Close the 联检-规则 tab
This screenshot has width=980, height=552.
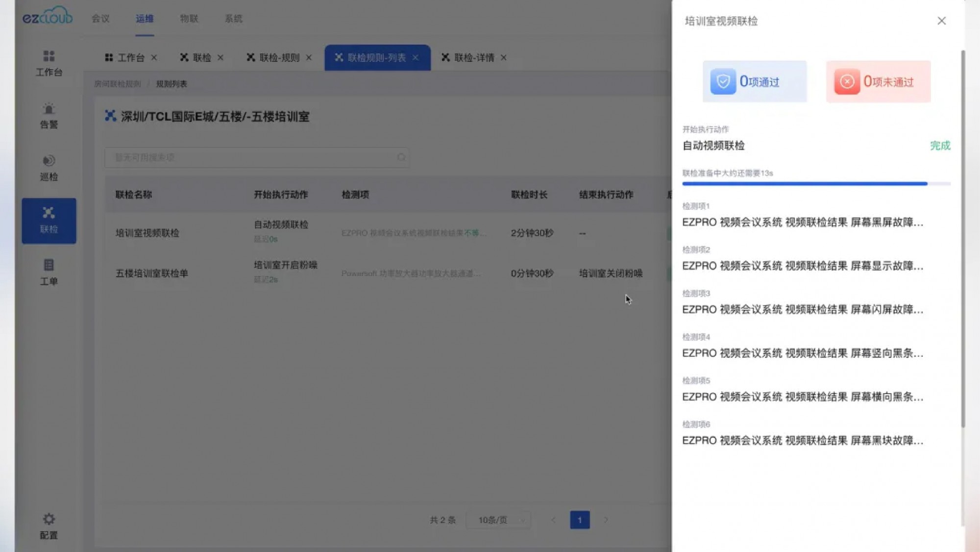click(x=309, y=57)
